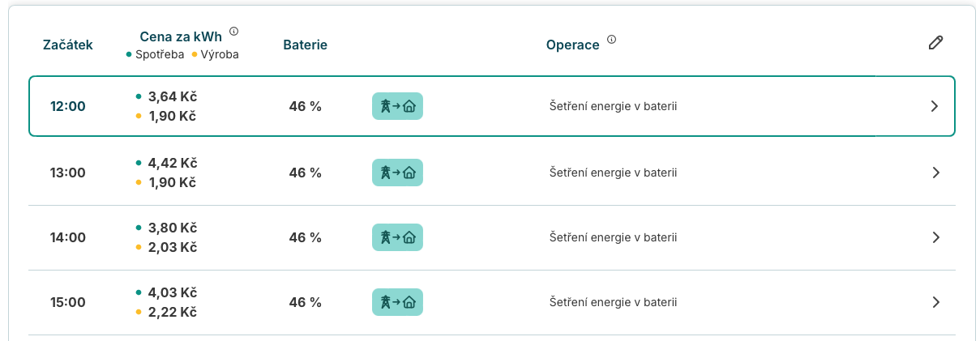The image size is (980, 341).
Task: Click info icon next to Cena za kWh
Action: [234, 32]
